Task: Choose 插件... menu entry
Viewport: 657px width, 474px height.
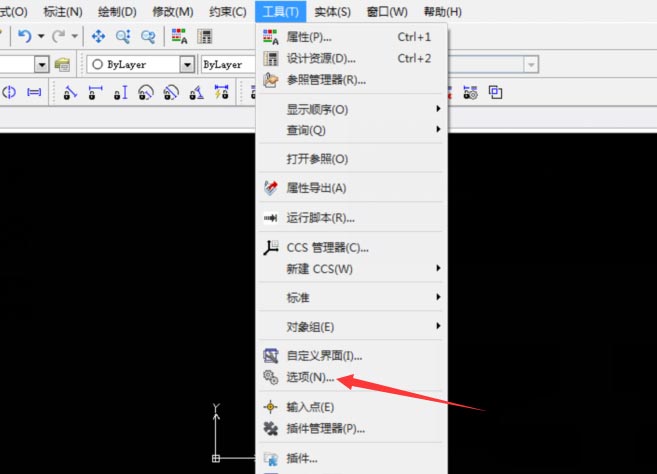Action: [x=352, y=458]
